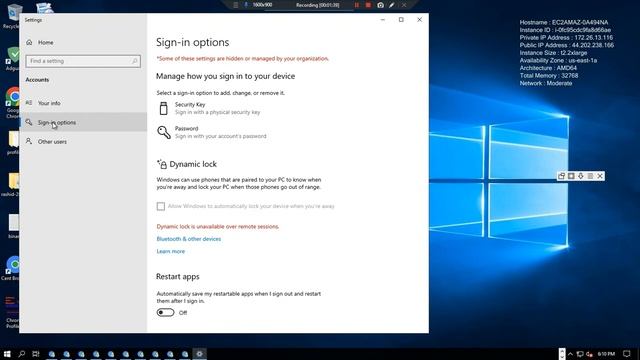Check the Allow Windows to automatically lock checkbox

(161, 206)
